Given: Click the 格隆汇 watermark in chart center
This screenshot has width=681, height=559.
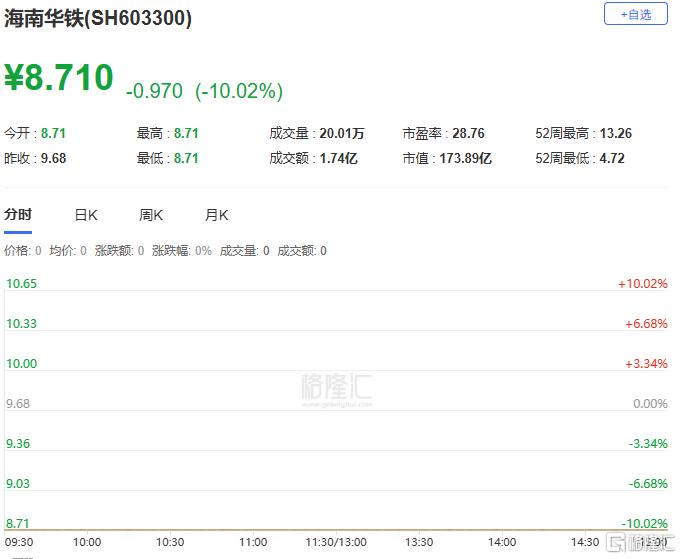Looking at the screenshot, I should [336, 388].
